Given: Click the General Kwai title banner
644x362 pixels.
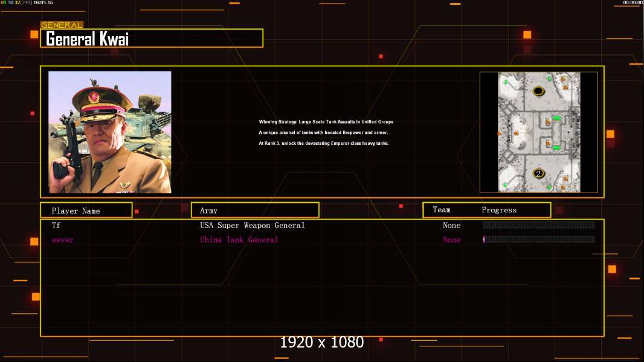Looking at the screenshot, I should pyautogui.click(x=152, y=38).
